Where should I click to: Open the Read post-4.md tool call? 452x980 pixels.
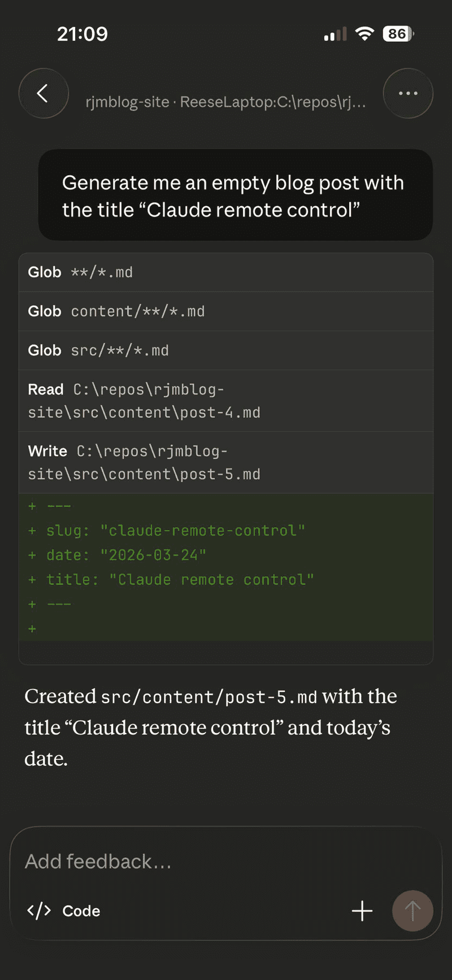pyautogui.click(x=225, y=401)
